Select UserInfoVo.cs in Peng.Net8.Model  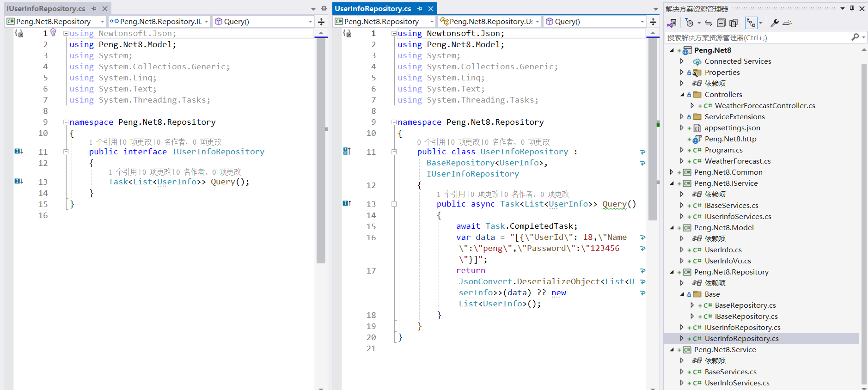tap(727, 261)
